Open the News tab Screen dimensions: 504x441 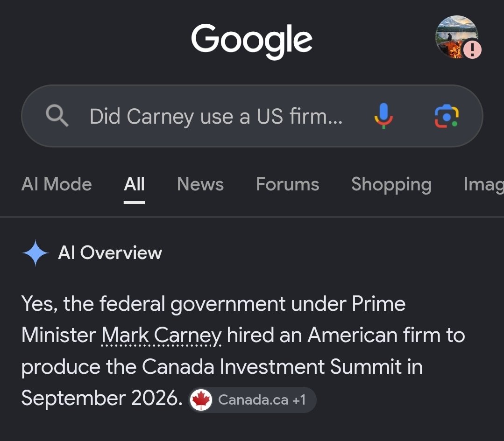tap(200, 184)
